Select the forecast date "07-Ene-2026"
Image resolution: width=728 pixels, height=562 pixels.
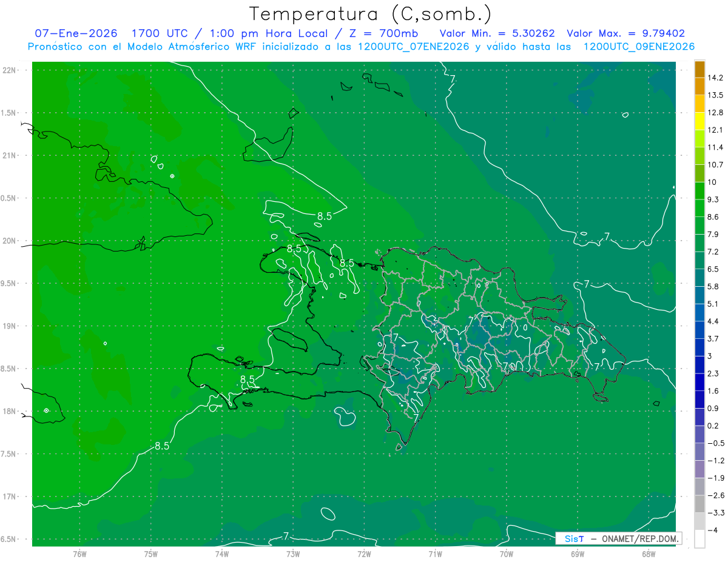coord(76,33)
